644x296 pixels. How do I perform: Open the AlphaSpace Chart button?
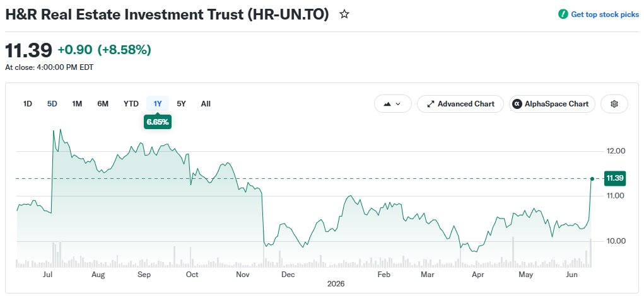[551, 104]
